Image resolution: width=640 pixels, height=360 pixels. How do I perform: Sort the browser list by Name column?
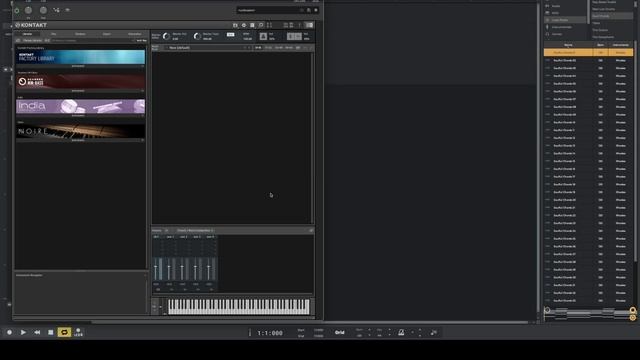point(568,45)
